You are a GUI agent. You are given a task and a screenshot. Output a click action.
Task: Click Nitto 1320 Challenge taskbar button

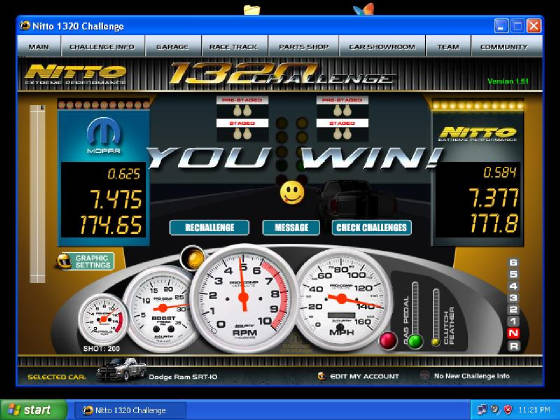tap(130, 410)
